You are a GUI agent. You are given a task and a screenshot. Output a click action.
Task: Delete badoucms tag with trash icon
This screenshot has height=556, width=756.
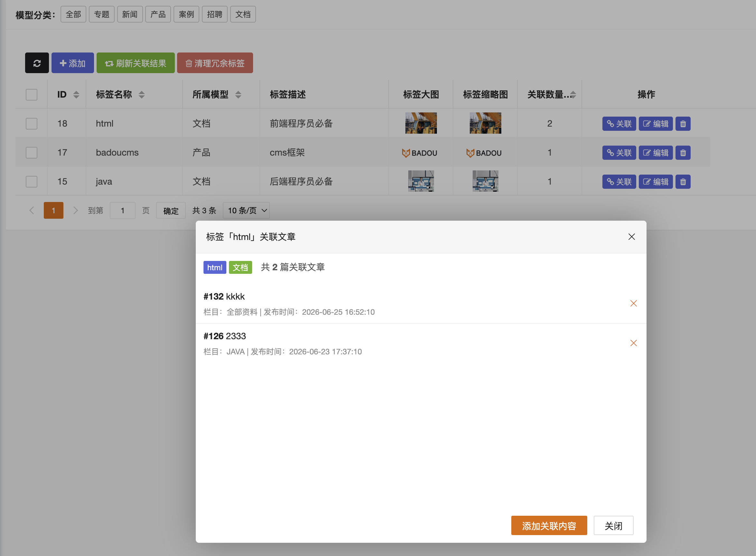coord(683,153)
